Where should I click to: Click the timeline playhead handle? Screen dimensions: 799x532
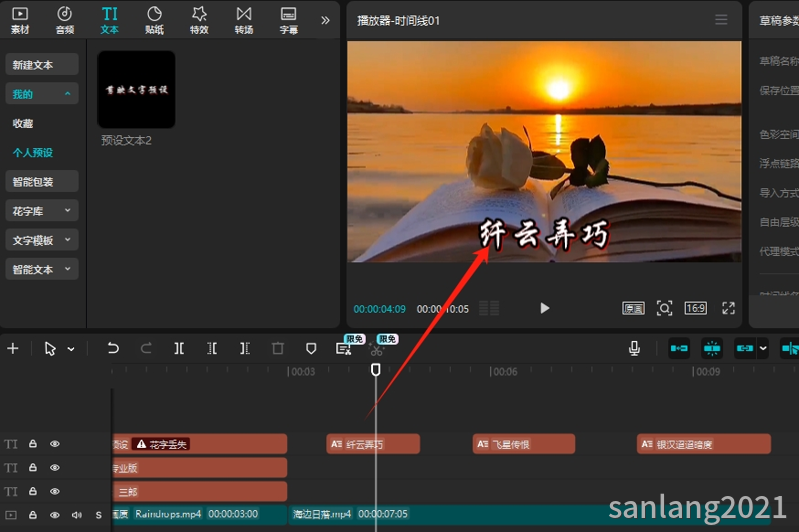[x=376, y=369]
